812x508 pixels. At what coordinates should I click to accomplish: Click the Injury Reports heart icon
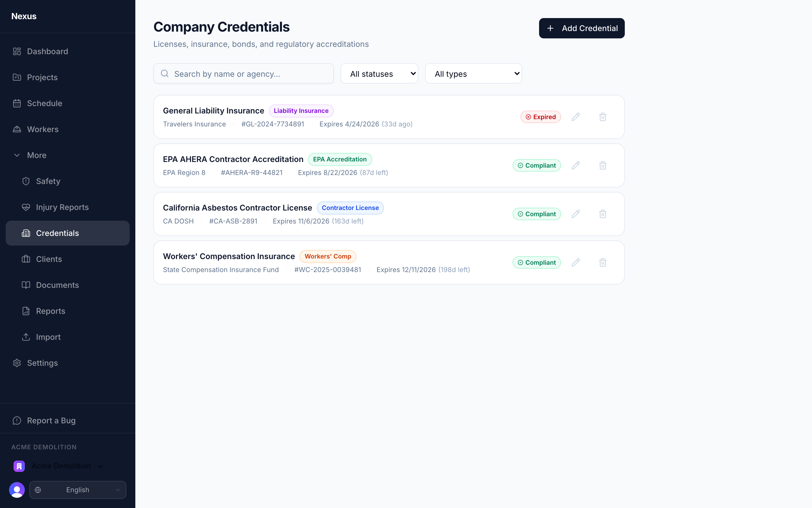point(26,207)
